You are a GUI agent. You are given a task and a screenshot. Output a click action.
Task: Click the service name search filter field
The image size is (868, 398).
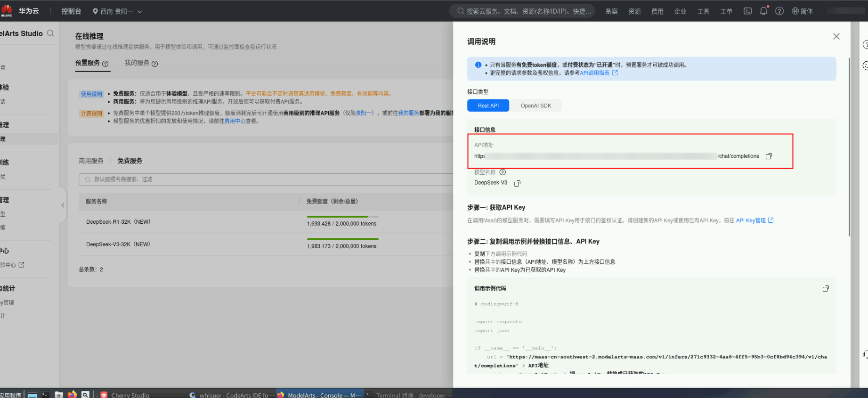tap(266, 179)
